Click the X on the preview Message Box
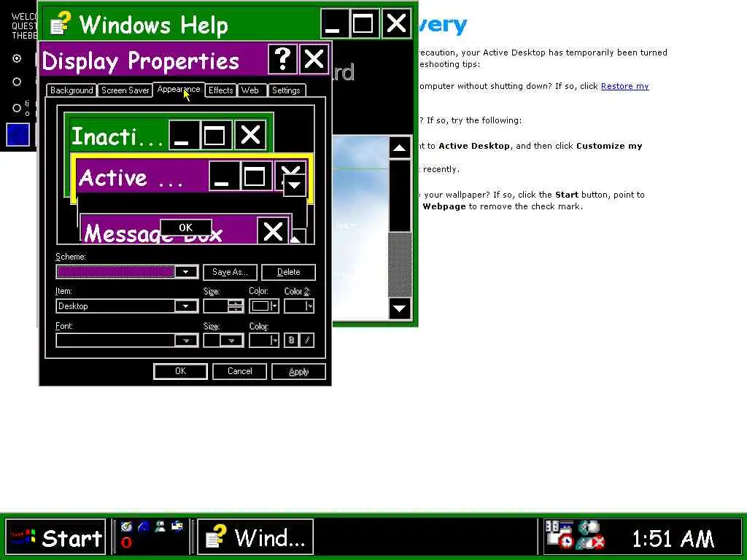This screenshot has height=560, width=747. coord(273,231)
